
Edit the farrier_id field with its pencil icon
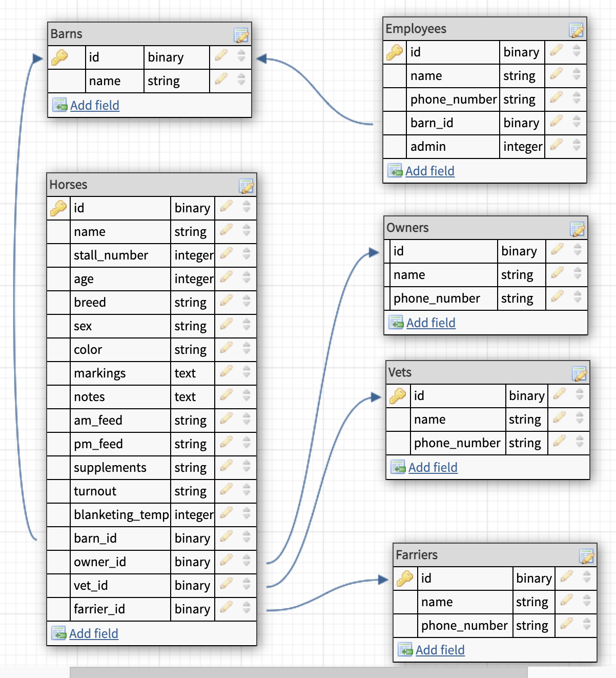click(225, 609)
